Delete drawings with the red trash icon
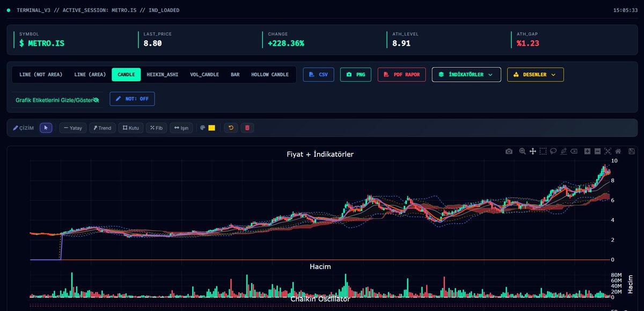 tap(247, 128)
